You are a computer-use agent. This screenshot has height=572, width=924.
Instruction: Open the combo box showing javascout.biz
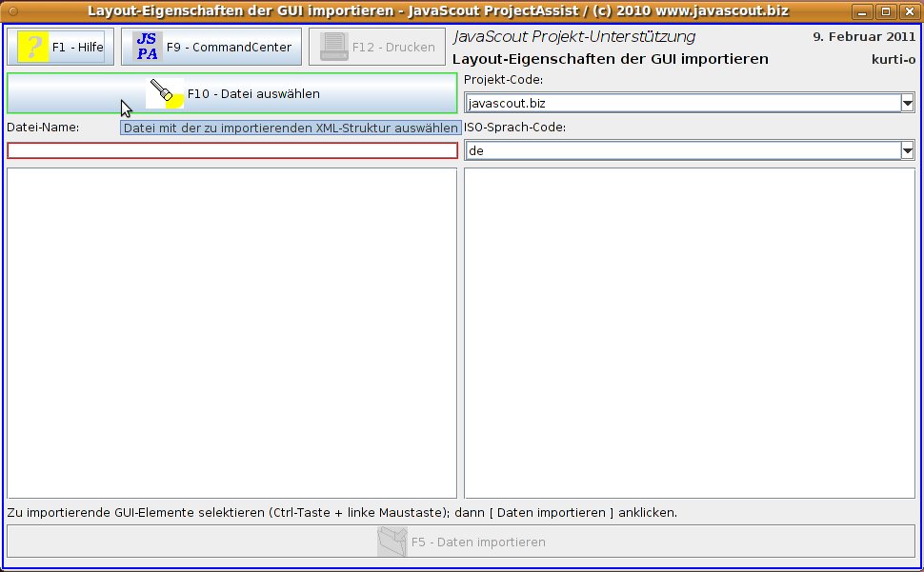tap(681, 103)
